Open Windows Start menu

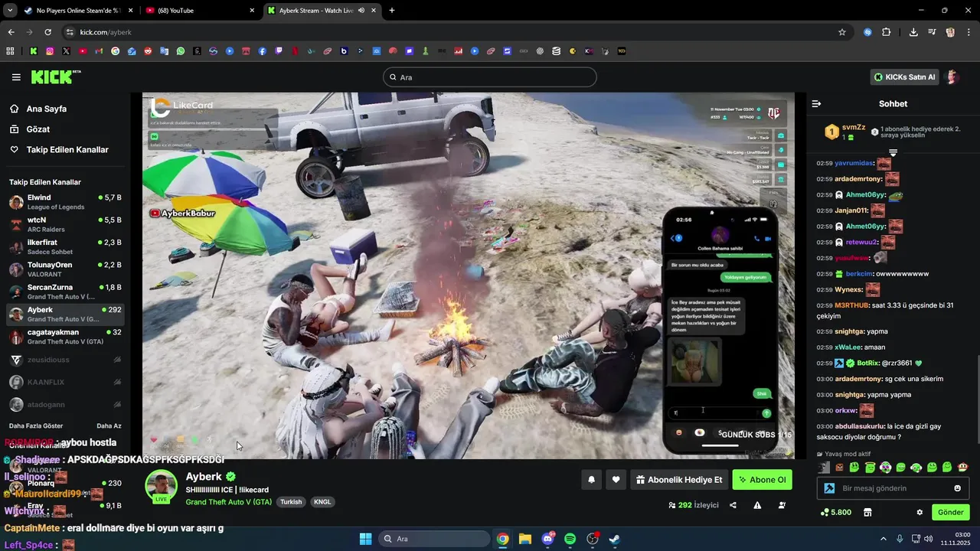point(365,539)
